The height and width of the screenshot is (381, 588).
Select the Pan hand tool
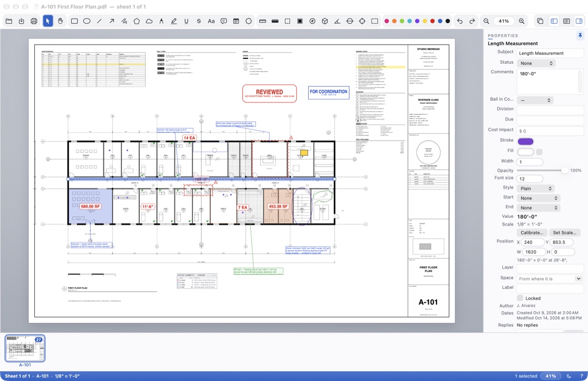(x=60, y=21)
